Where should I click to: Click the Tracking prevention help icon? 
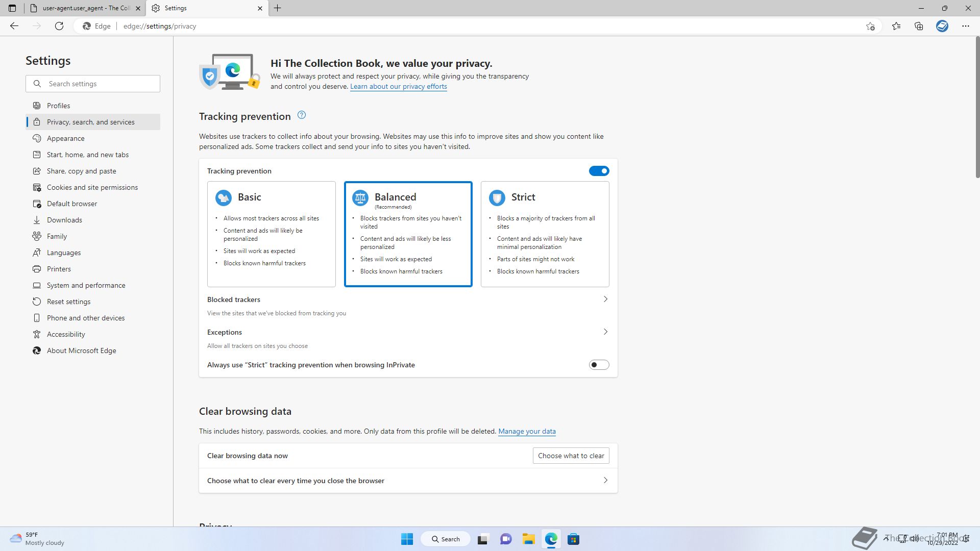[x=302, y=115]
